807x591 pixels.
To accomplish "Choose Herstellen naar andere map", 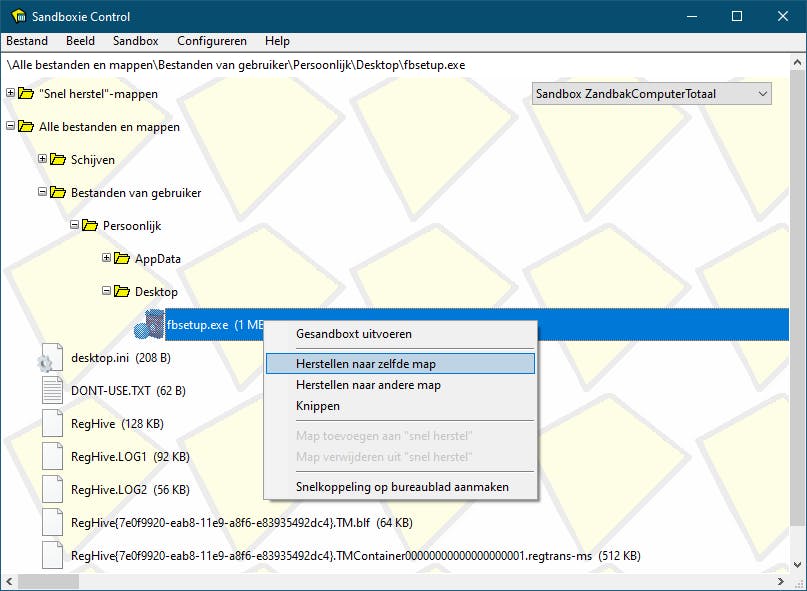I will [400, 385].
